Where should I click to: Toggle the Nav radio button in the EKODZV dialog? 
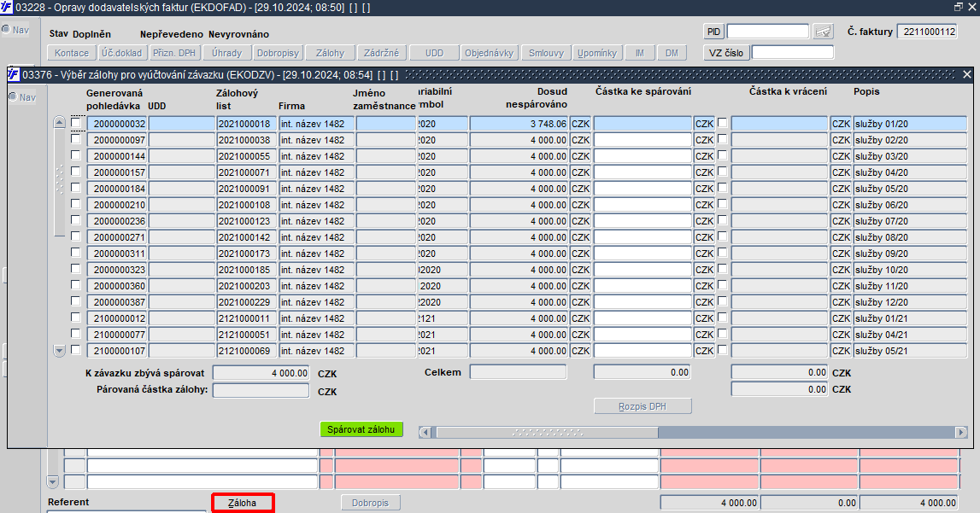pos(13,96)
